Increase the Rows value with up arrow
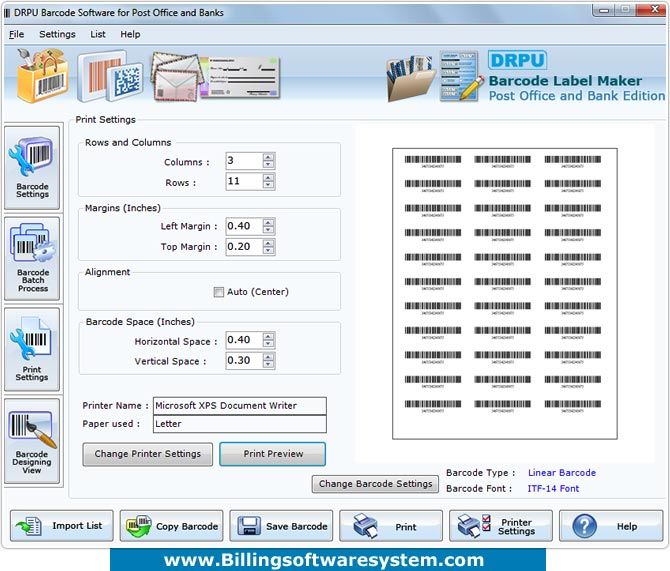 tap(268, 177)
